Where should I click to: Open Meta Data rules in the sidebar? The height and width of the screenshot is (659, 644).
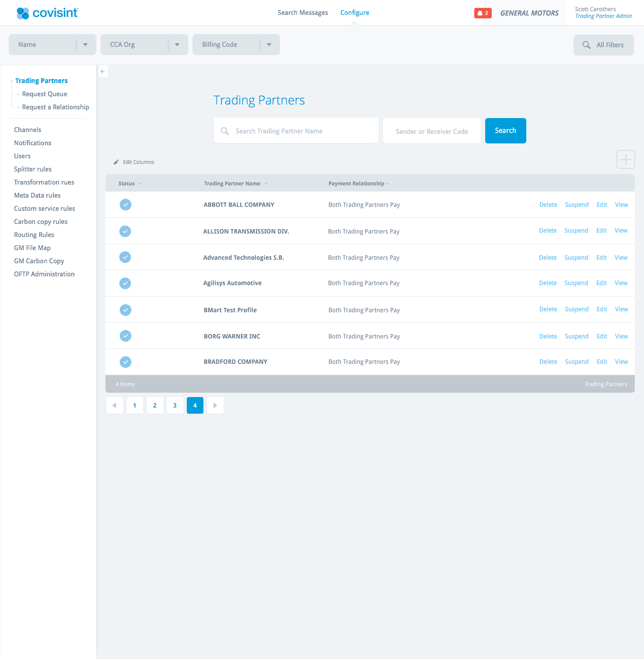(x=37, y=195)
